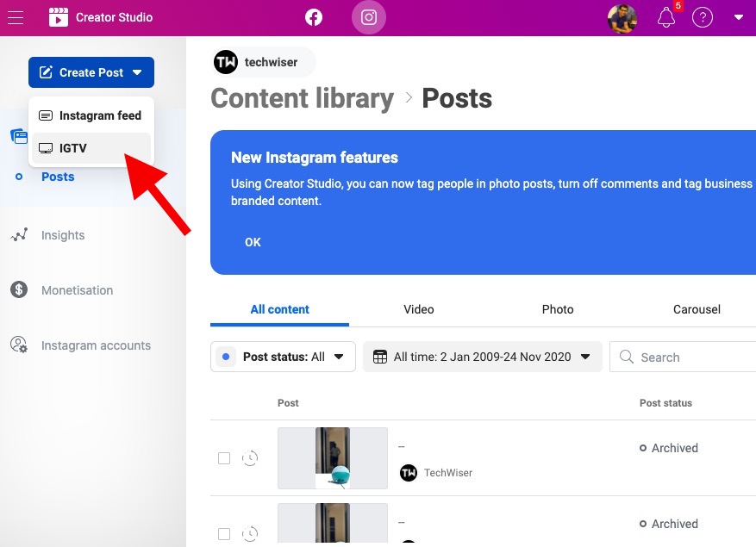Click the Search posts field
756x547 pixels.
pyautogui.click(x=684, y=357)
